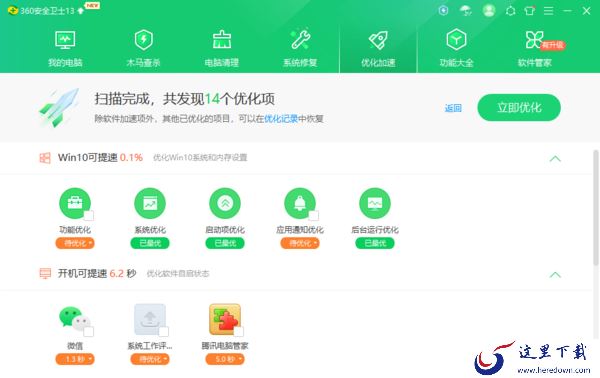Open the 我的电脑 monitor icon tab
Screen dimensions: 600x378
65,49
